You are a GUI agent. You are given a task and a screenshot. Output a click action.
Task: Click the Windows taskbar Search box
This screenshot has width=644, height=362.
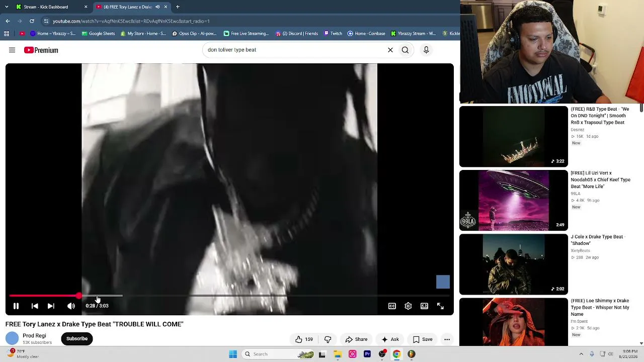coord(279,354)
